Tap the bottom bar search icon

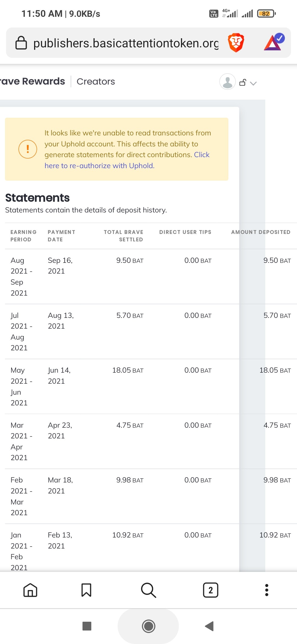pos(148,590)
